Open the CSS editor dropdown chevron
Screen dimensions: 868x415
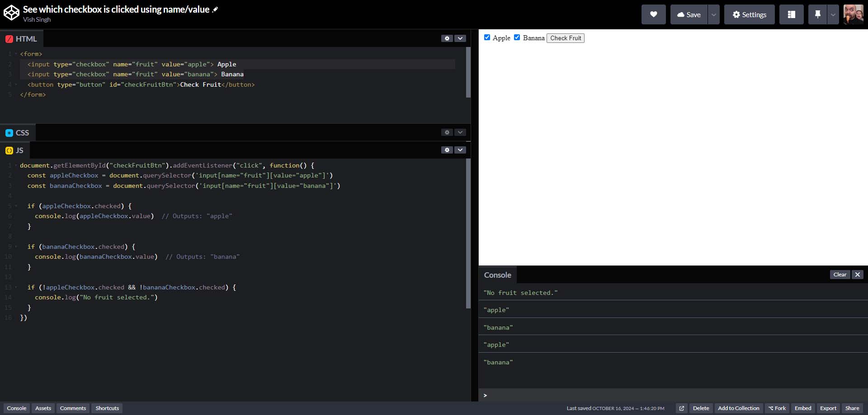click(460, 132)
